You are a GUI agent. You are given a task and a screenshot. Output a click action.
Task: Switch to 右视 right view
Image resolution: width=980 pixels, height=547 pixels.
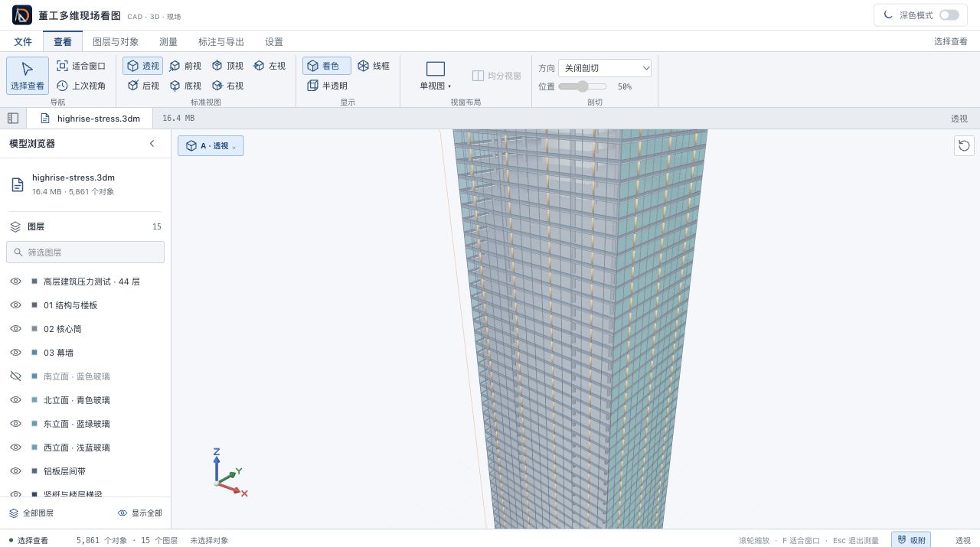(227, 86)
